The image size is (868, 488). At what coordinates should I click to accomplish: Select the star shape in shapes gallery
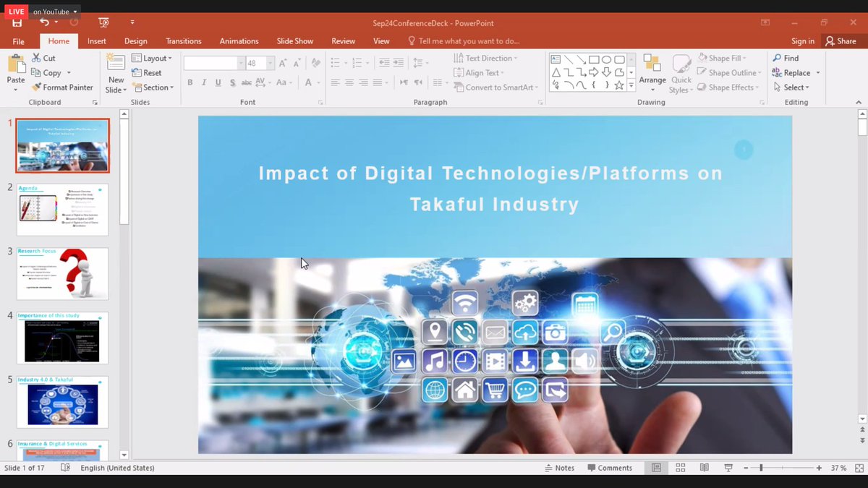tap(619, 85)
